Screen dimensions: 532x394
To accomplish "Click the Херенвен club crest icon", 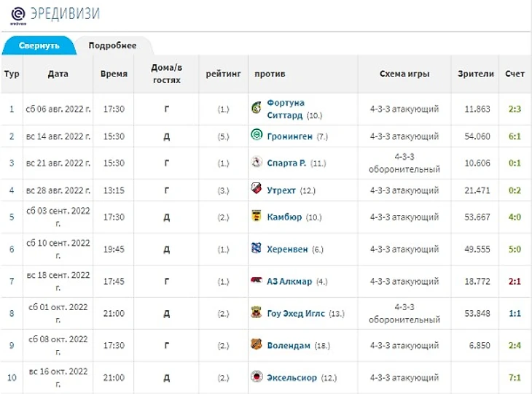I will click(x=256, y=249).
